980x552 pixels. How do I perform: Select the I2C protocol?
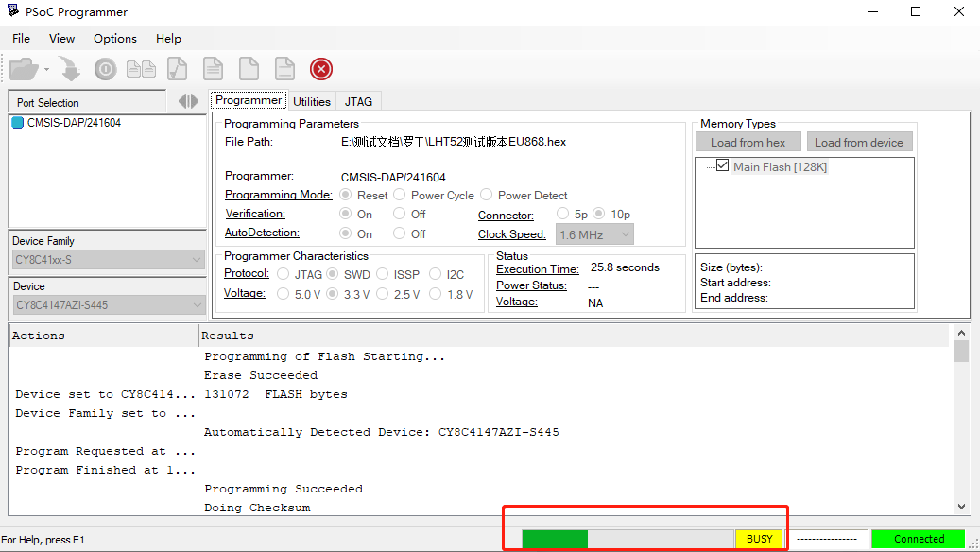435,274
